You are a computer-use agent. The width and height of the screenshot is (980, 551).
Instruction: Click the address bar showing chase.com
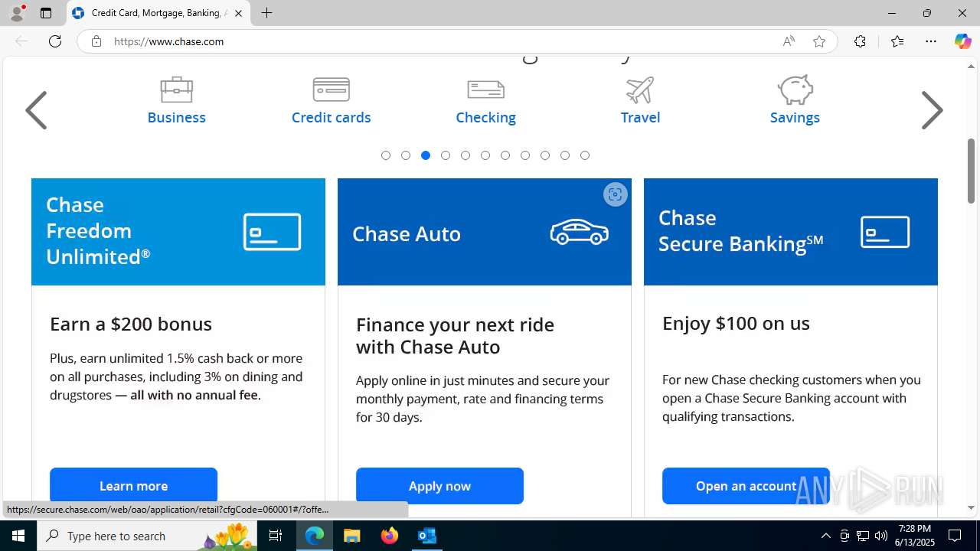436,41
